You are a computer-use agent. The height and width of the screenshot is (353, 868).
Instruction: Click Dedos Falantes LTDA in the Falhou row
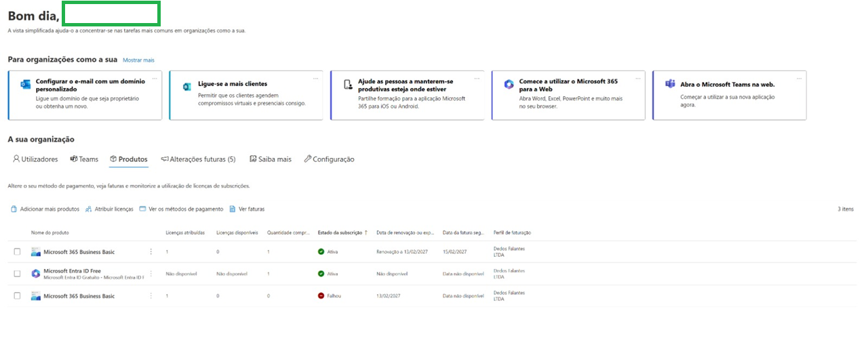coord(509,296)
